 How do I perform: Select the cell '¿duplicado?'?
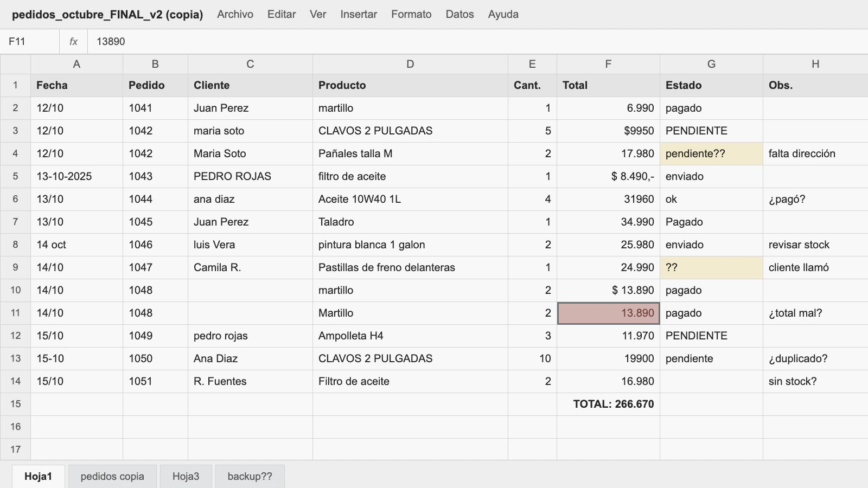(x=815, y=358)
